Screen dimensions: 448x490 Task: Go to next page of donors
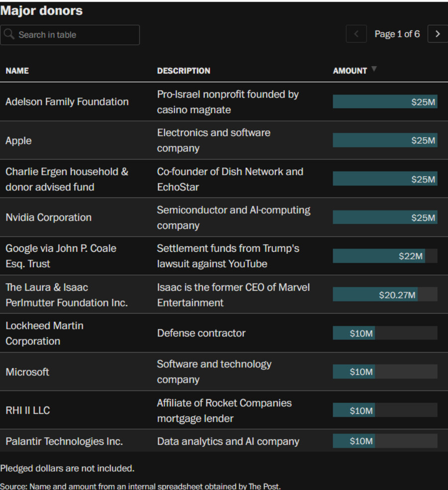pyautogui.click(x=438, y=34)
